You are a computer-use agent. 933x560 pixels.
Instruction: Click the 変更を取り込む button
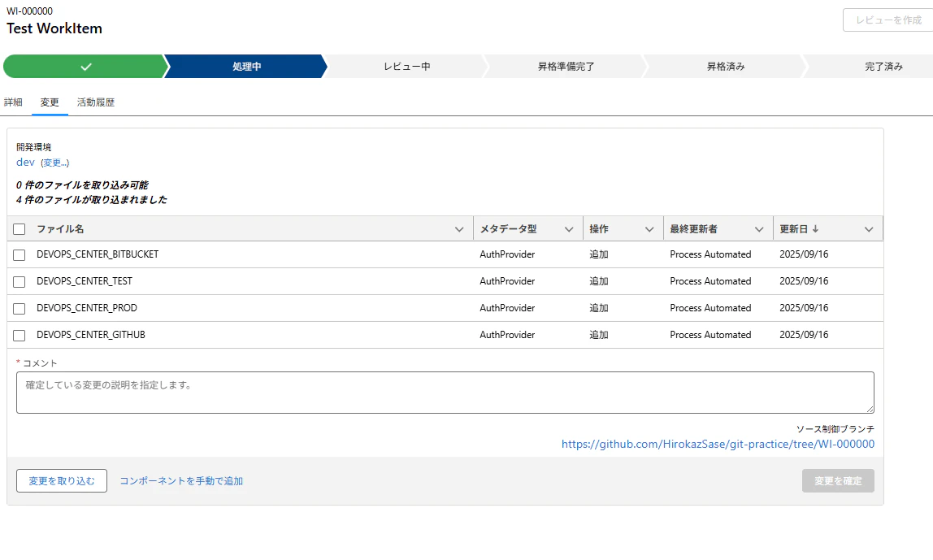pos(62,481)
